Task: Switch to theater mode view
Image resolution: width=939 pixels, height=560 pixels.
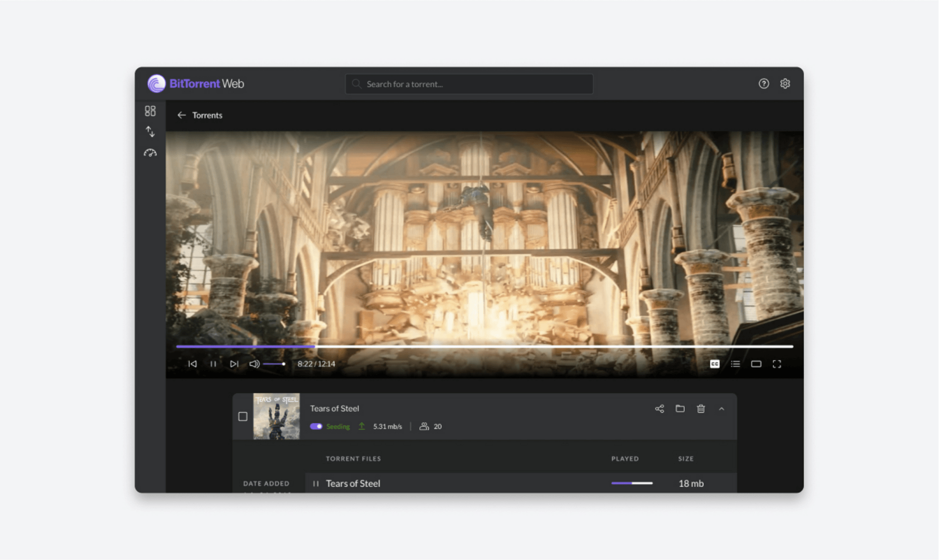Action: point(756,364)
